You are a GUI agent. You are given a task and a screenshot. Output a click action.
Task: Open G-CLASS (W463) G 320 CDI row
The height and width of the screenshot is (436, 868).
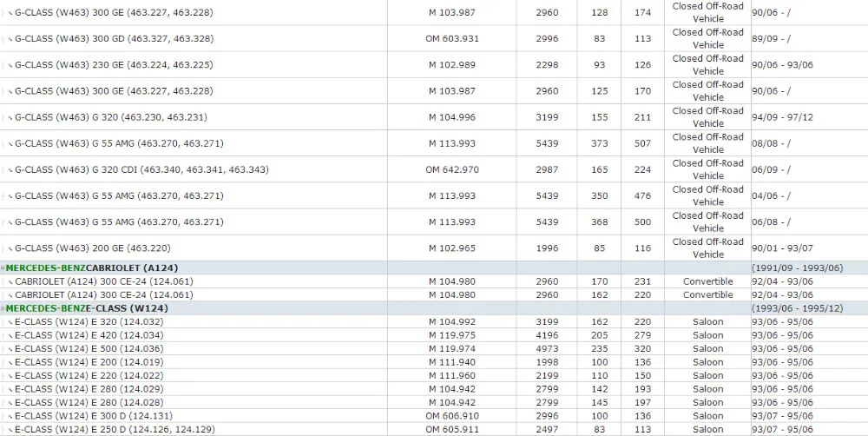tap(141, 169)
